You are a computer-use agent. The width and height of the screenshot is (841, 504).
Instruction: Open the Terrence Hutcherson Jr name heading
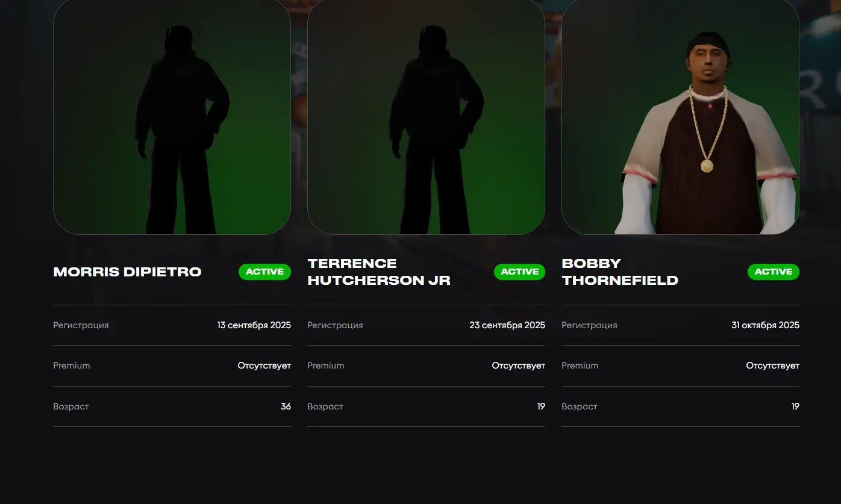[x=379, y=272]
